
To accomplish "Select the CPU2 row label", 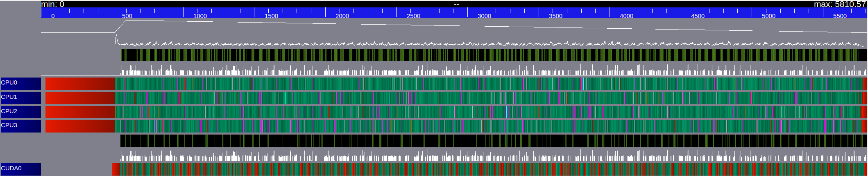I will [21, 112].
